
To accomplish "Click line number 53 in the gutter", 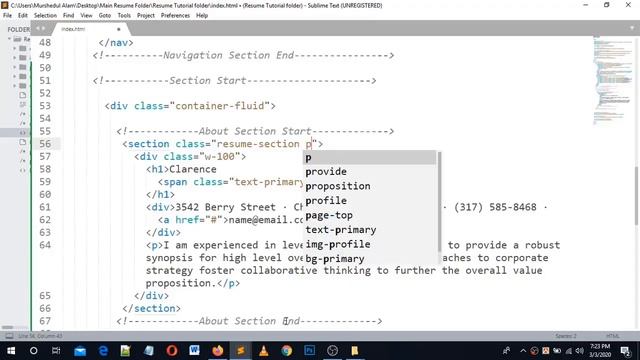I will [45, 106].
